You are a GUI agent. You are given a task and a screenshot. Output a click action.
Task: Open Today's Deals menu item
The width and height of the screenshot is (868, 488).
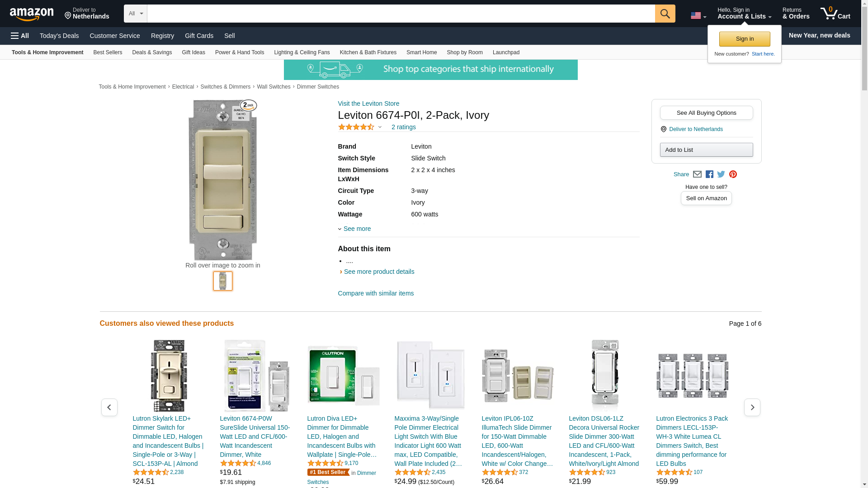click(59, 36)
